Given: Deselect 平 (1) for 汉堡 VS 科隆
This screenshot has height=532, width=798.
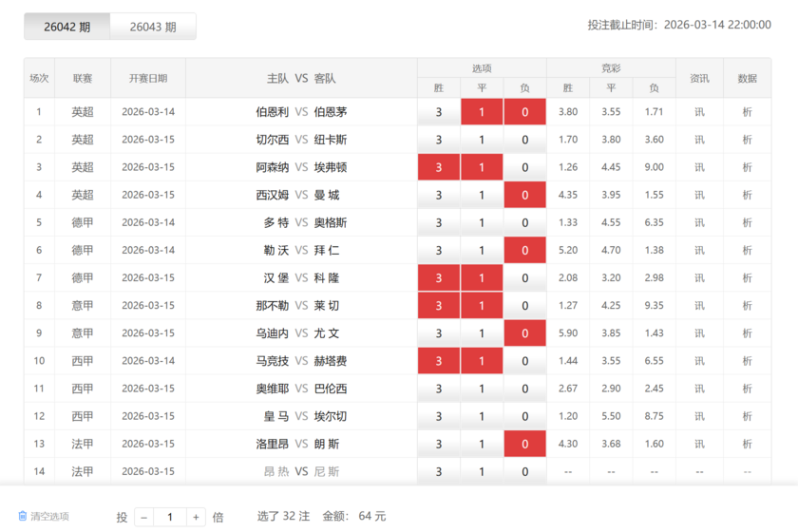Looking at the screenshot, I should [x=482, y=278].
